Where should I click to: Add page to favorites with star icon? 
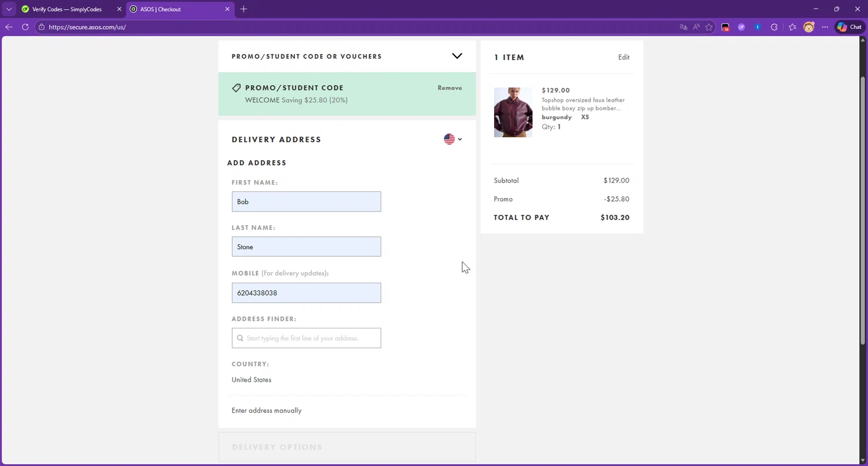[x=709, y=27]
